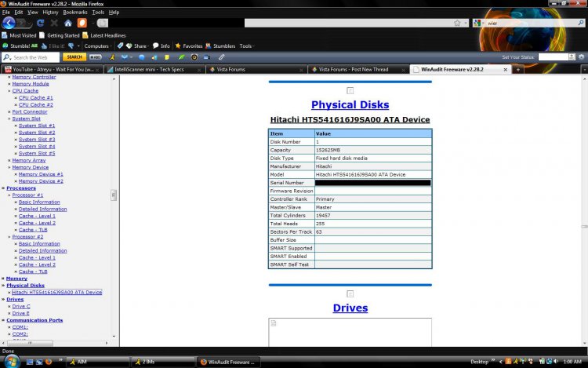
Task: Open Processor #2 Detailed Information link
Action: coord(43,250)
